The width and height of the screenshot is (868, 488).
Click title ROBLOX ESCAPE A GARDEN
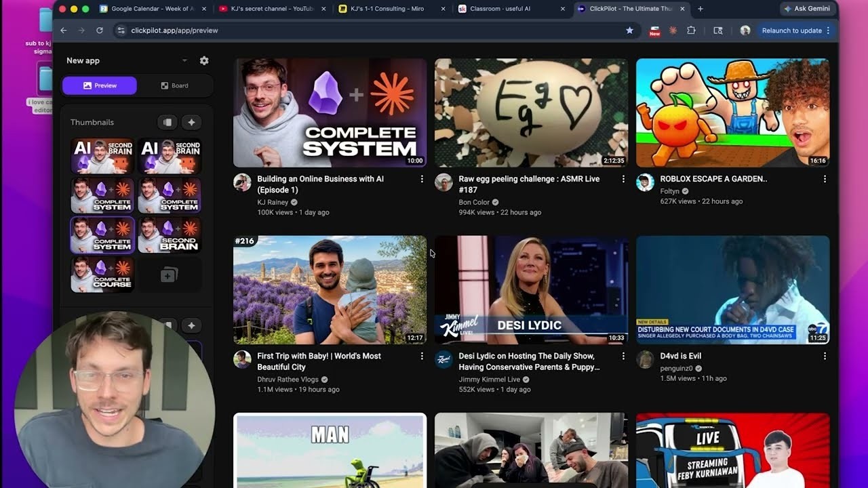713,179
